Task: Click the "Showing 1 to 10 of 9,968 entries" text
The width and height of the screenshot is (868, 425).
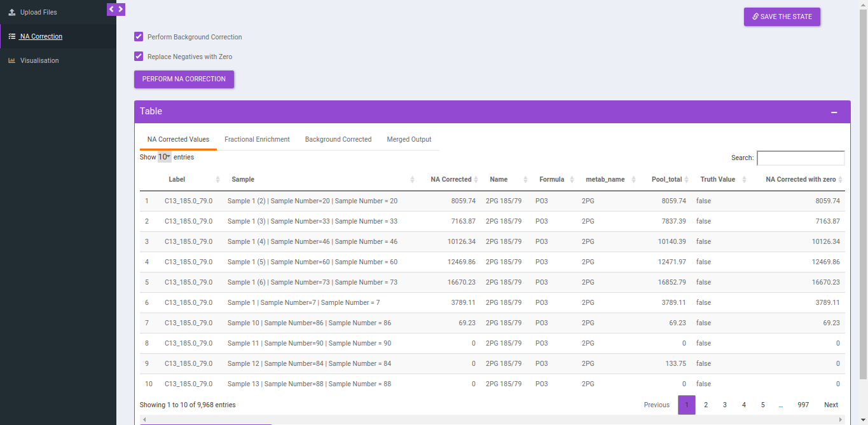Action: (188, 405)
